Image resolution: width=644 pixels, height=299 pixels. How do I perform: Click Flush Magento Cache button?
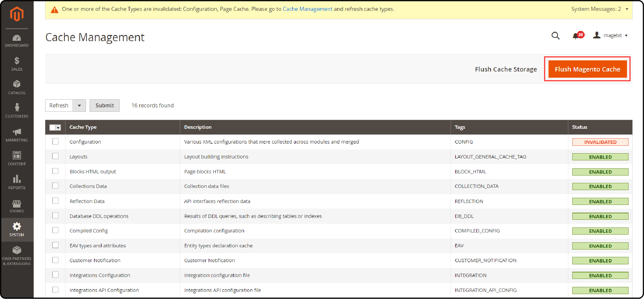[x=587, y=69]
